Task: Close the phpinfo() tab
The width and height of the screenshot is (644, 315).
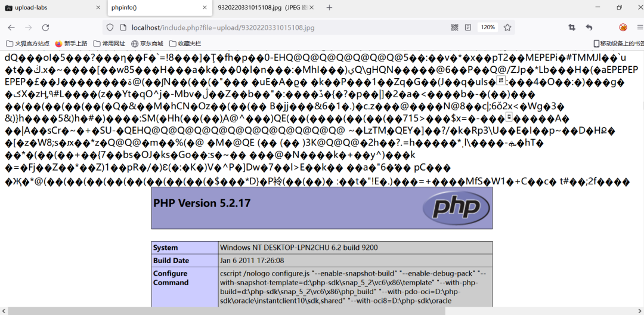Action: (x=205, y=8)
